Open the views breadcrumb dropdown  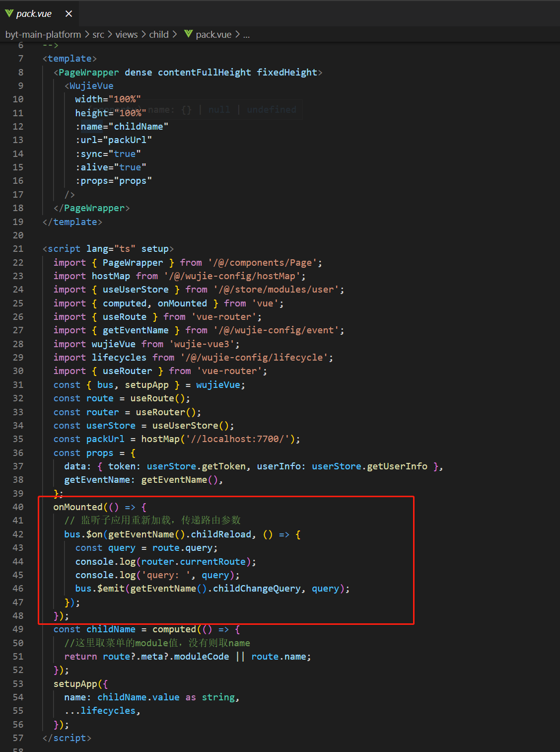[127, 34]
